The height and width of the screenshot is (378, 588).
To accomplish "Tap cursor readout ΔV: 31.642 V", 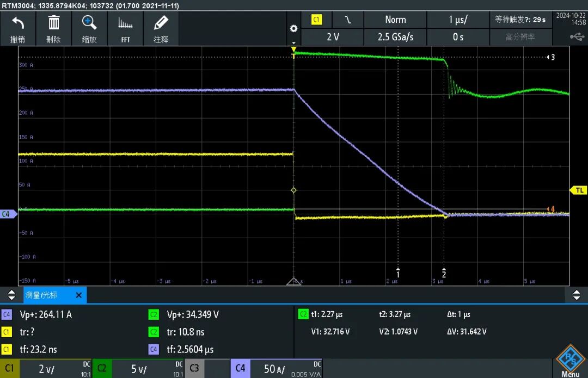I will point(467,332).
